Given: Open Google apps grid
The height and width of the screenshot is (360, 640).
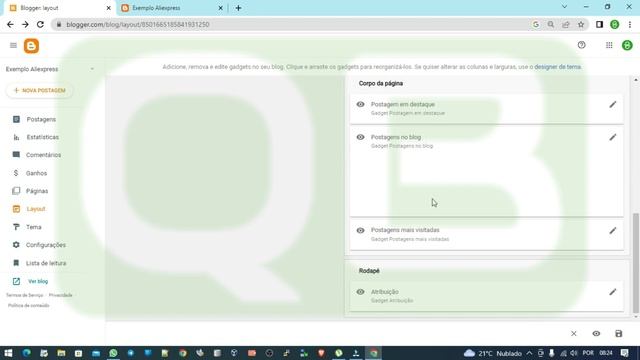Looking at the screenshot, I should click(609, 45).
